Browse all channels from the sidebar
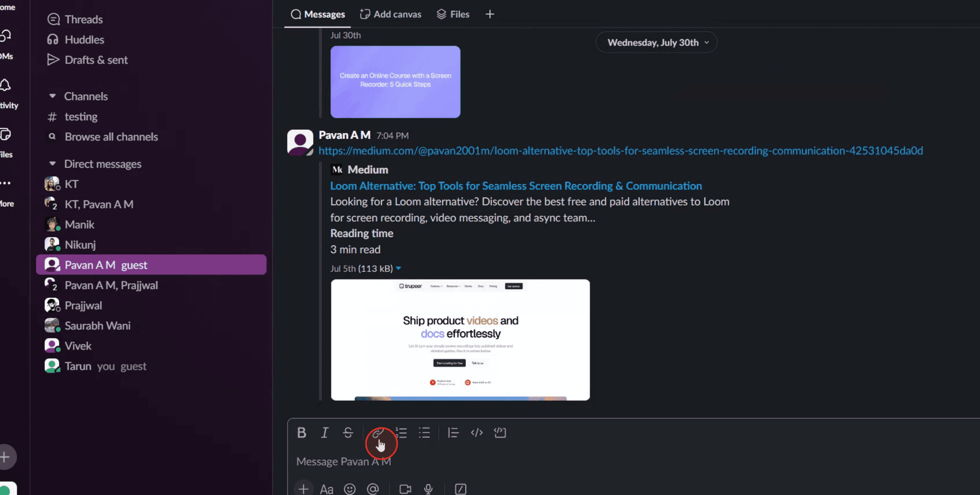 (111, 136)
